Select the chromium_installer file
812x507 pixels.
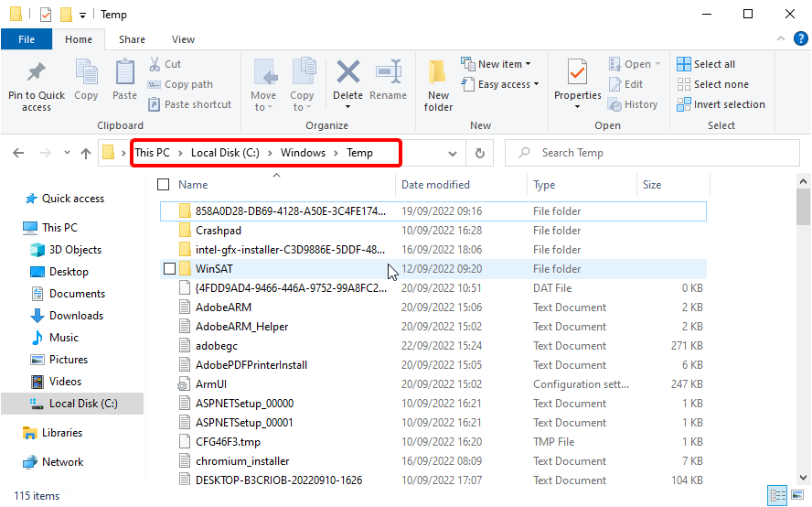point(433,461)
